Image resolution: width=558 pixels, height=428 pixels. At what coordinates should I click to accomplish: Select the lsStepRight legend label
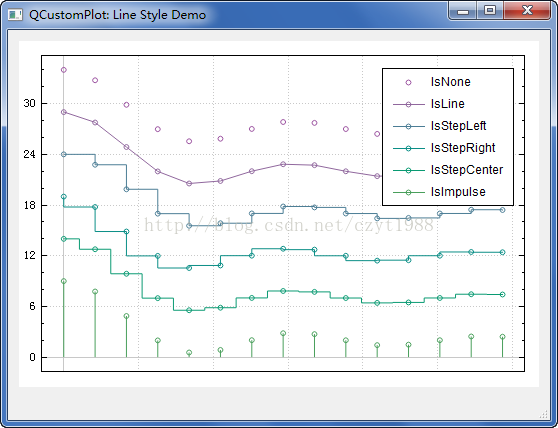point(463,148)
